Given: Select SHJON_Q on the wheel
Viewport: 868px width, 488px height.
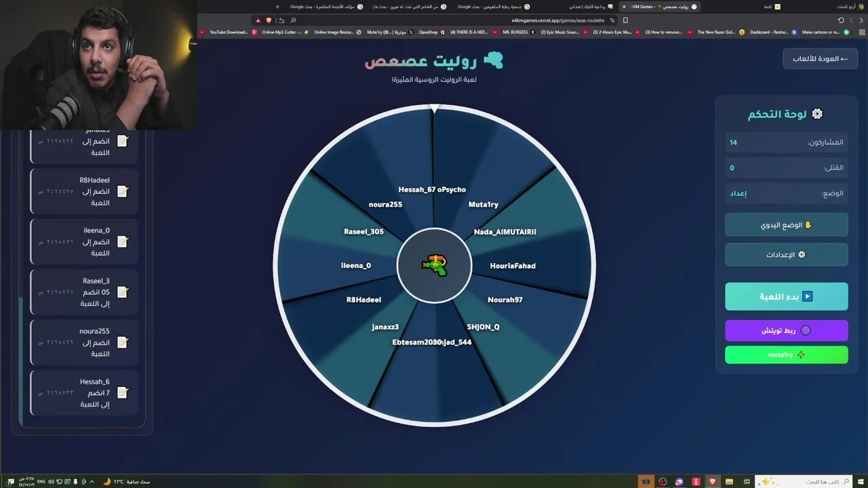Looking at the screenshot, I should point(483,327).
